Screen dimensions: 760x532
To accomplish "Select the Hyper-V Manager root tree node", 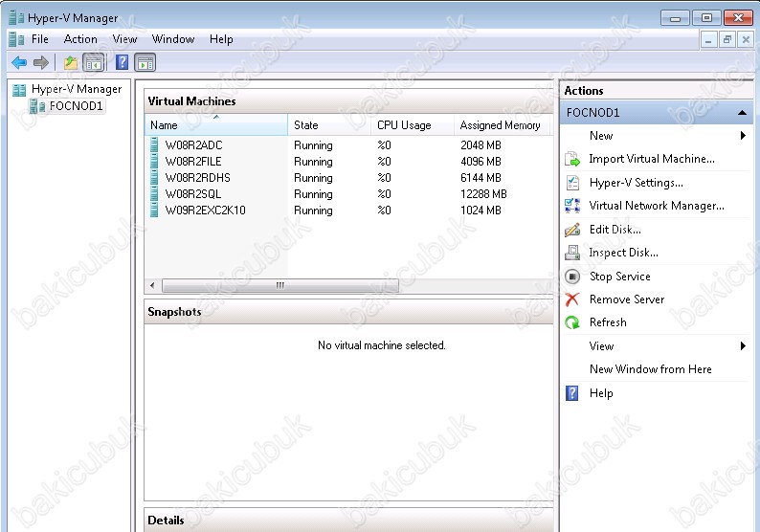I will point(77,89).
